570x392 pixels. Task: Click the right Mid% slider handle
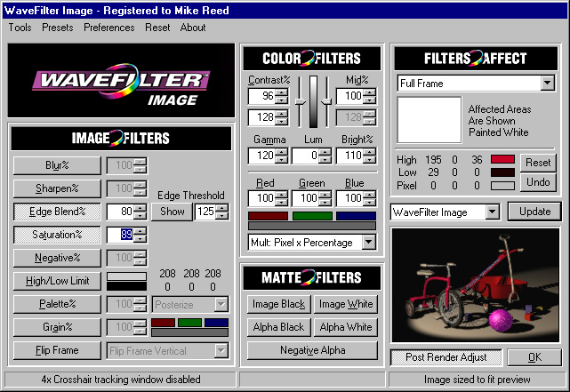point(326,101)
